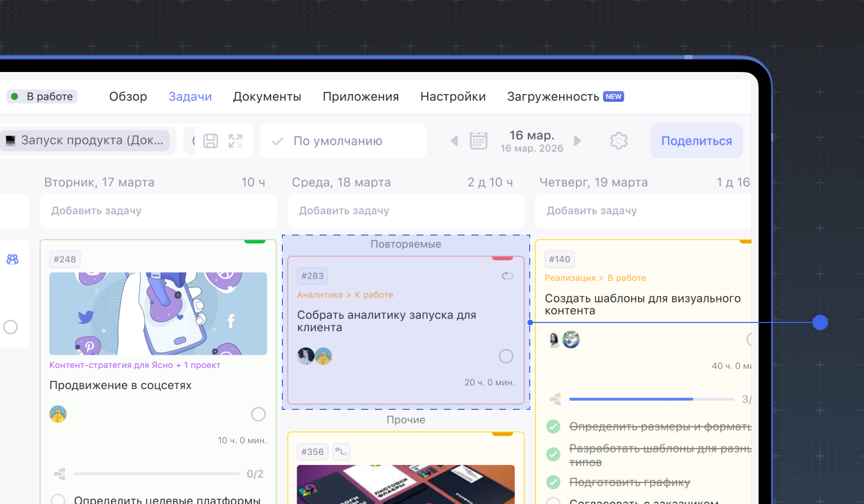Image resolution: width=864 pixels, height=504 pixels.
Task: Click the team members icon in sidebar
Action: click(12, 259)
